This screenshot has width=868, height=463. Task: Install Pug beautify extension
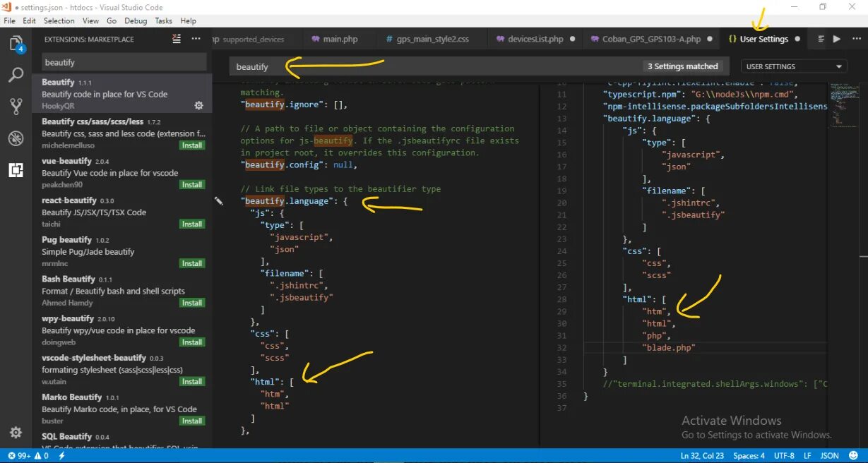coord(192,264)
